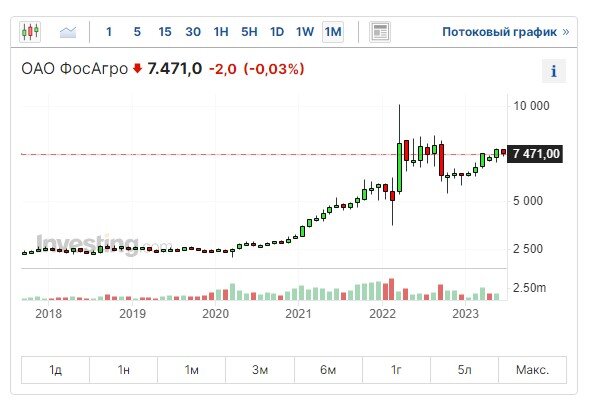Image resolution: width=590 pixels, height=407 pixels.
Task: Select the 1г range tab
Action: (x=396, y=370)
